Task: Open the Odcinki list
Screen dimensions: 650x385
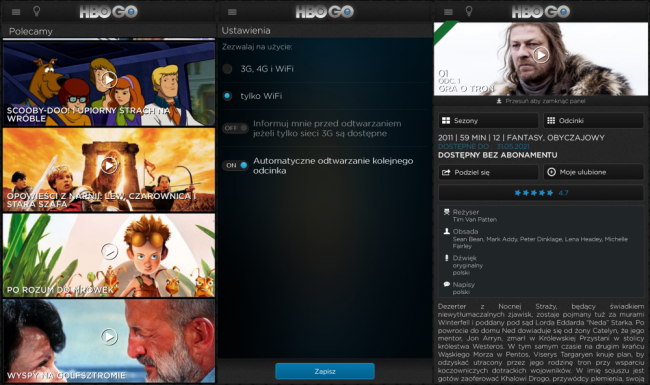Action: tap(594, 121)
